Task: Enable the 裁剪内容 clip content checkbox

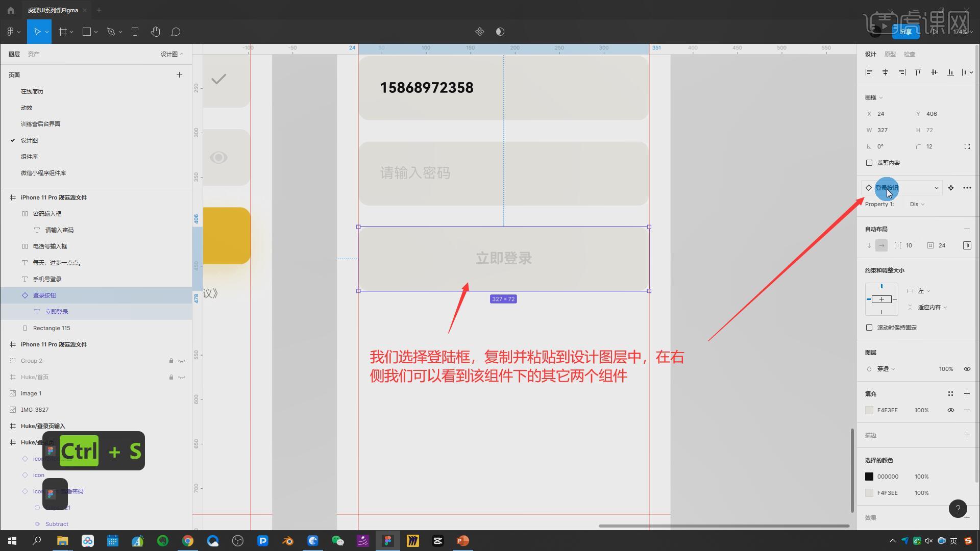Action: [x=869, y=163]
